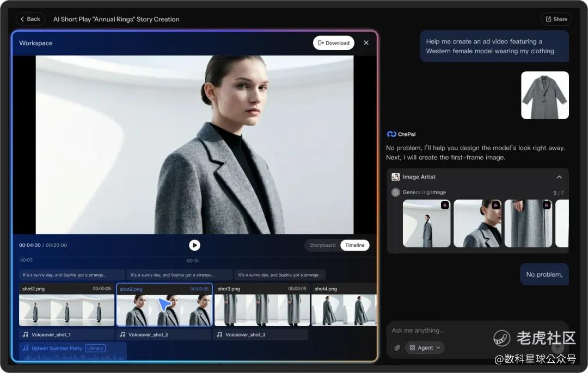
Task: Click the main video preview frame
Action: 194,145
